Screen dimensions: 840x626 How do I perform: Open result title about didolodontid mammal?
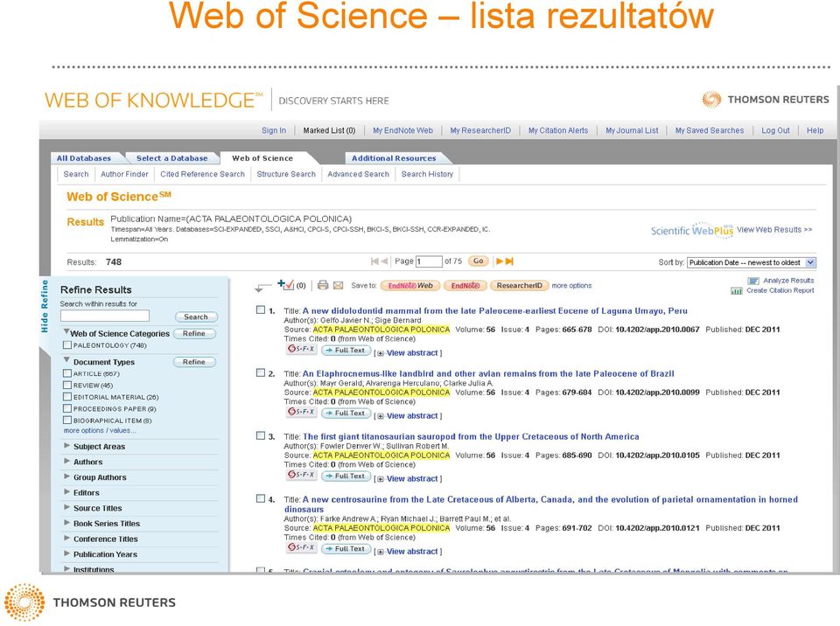[495, 310]
